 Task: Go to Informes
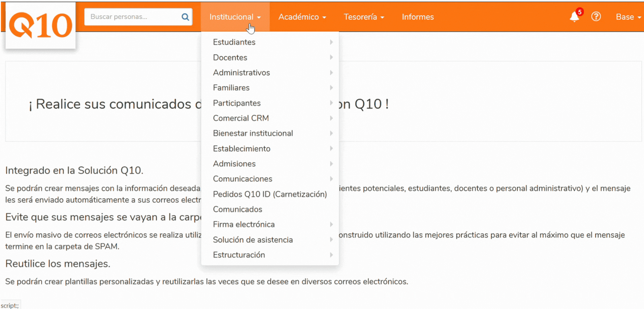point(418,17)
